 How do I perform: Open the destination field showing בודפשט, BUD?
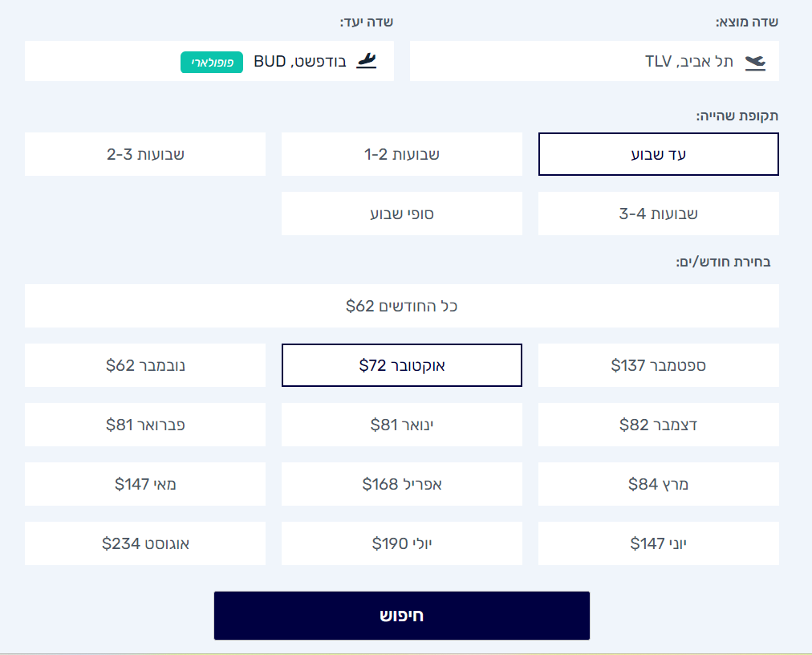tap(209, 61)
